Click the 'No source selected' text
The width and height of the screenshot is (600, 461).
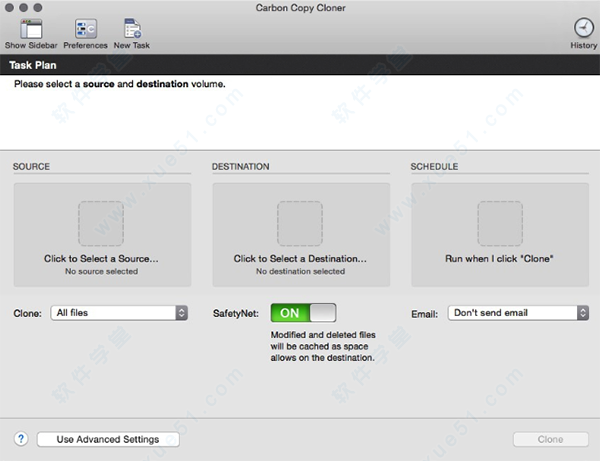[101, 271]
